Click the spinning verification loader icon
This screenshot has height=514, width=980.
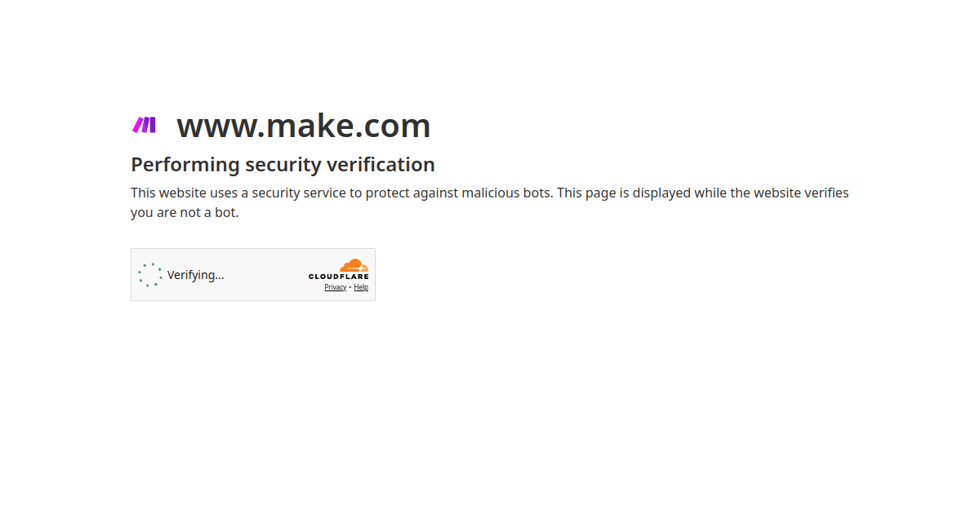tap(150, 275)
